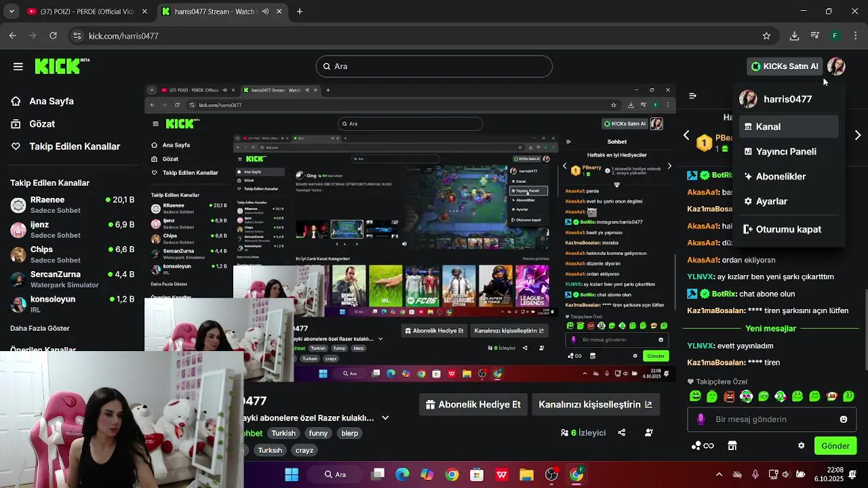The width and height of the screenshot is (868, 488).
Task: Select Yayıncı Paneli in profile menu
Action: point(788,152)
